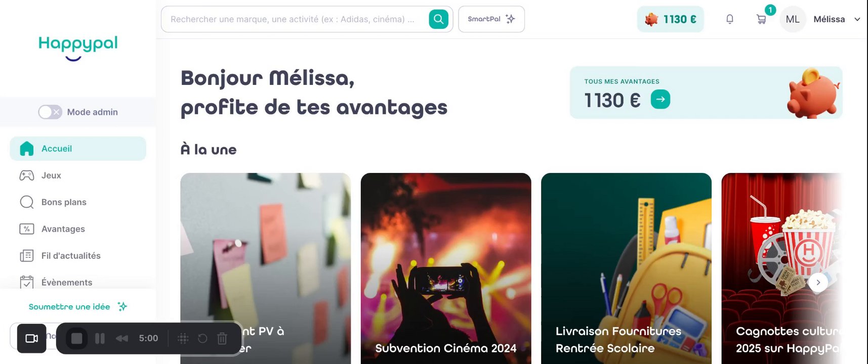Screen dimensions: 868x364
Task: Click the camera icon in recorder bar
Action: click(32, 338)
